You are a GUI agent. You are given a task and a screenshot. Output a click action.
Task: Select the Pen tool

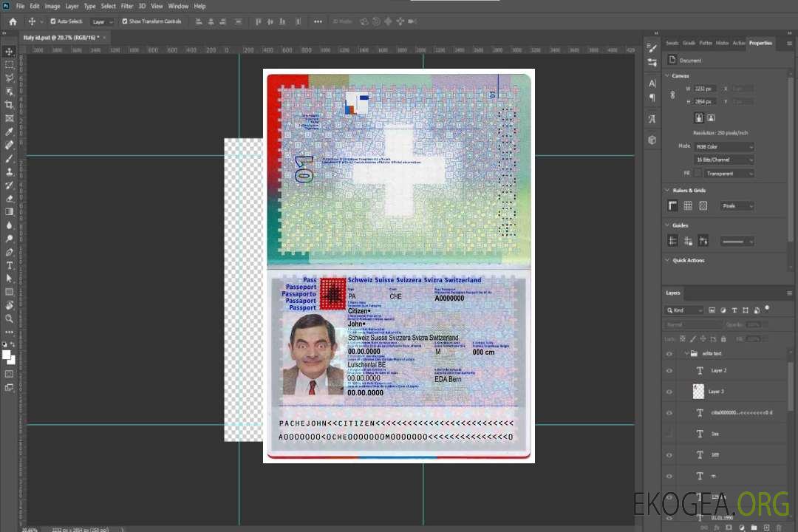[9, 252]
